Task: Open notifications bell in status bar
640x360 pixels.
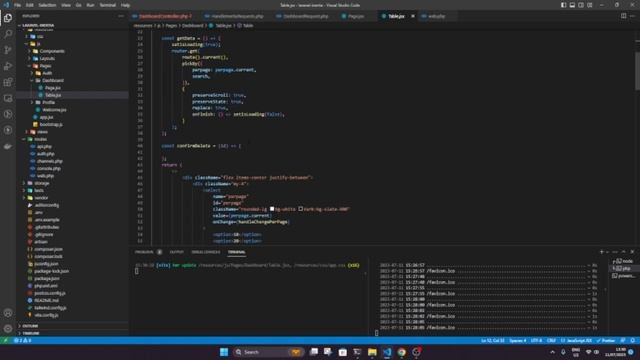Action: pos(633,340)
